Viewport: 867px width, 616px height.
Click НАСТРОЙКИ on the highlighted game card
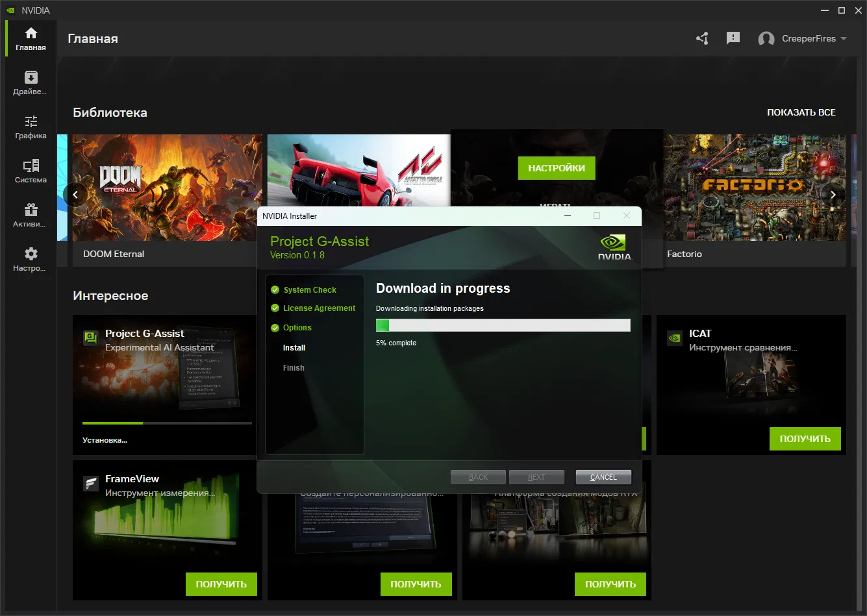point(556,167)
